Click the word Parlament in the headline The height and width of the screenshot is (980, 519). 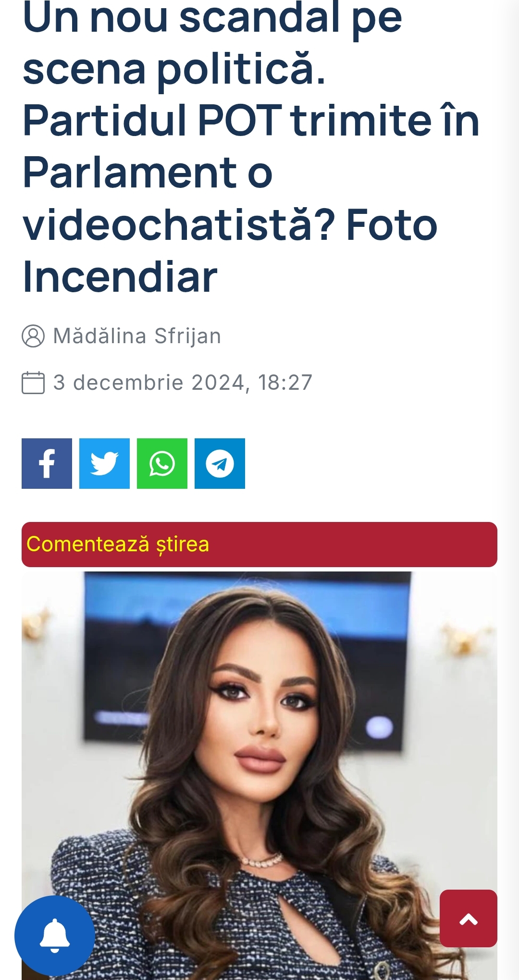pyautogui.click(x=130, y=173)
